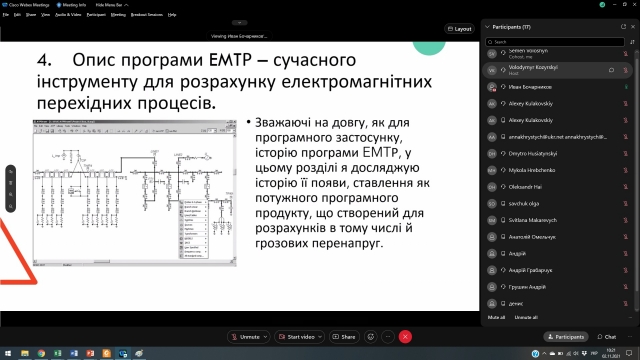The image size is (640, 360).
Task: Toggle mute icon for Volodymyr Kozyrskyi
Action: coord(625,70)
